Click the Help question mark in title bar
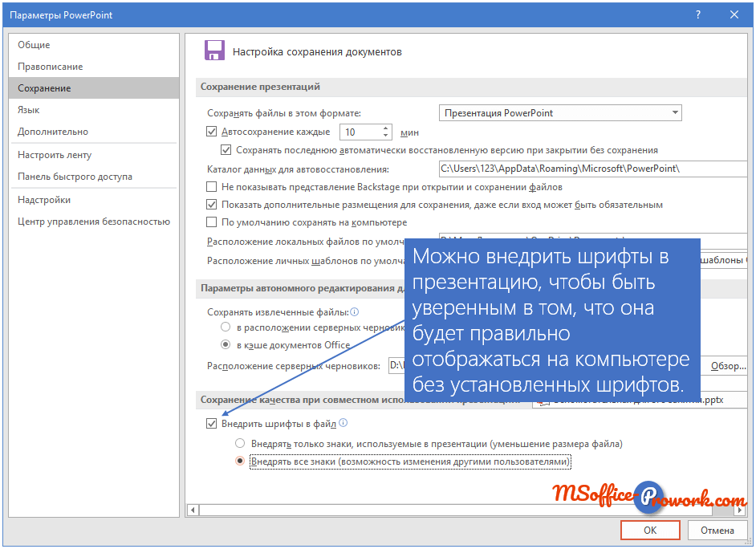 [698, 15]
